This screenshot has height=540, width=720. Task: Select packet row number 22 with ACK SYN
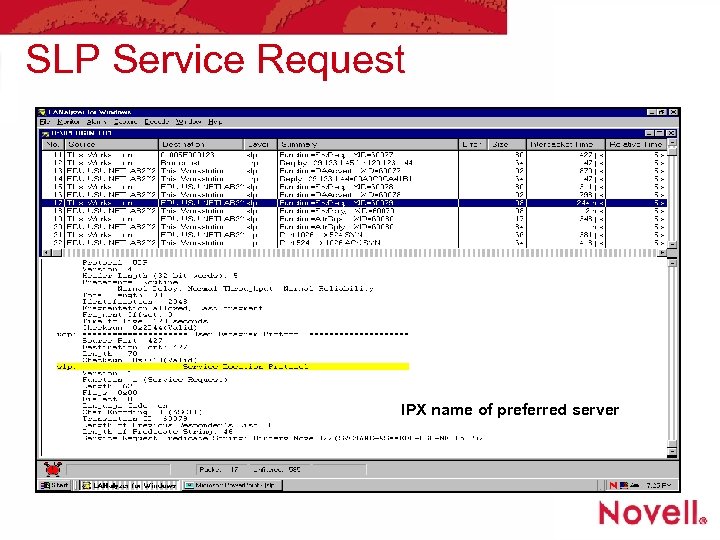pos(354,242)
